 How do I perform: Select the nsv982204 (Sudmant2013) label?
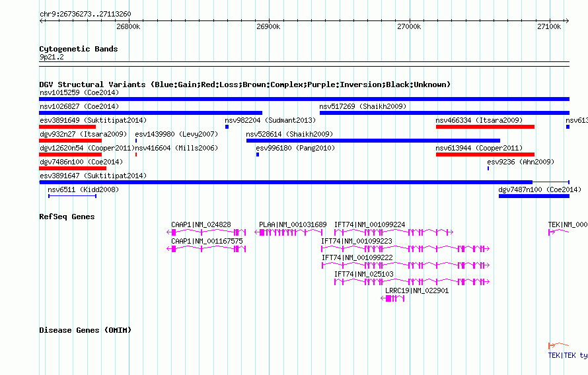(270, 120)
